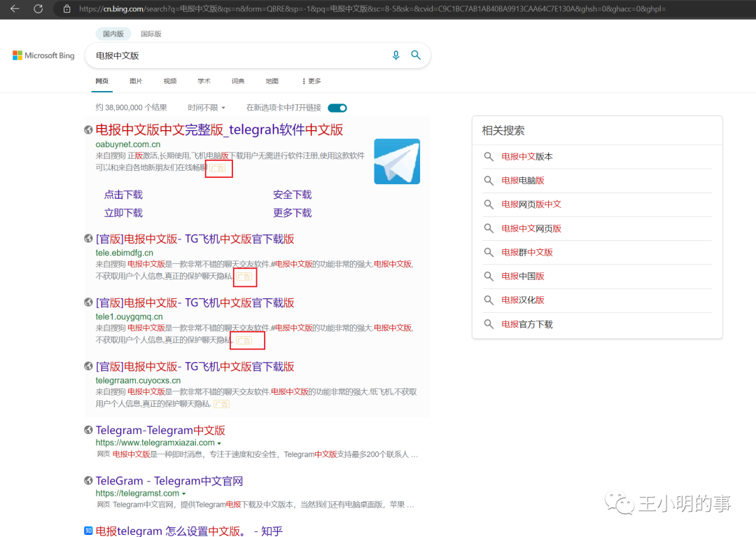This screenshot has height=537, width=756.
Task: Click the search icon next to 电报汉化版
Action: (x=489, y=300)
